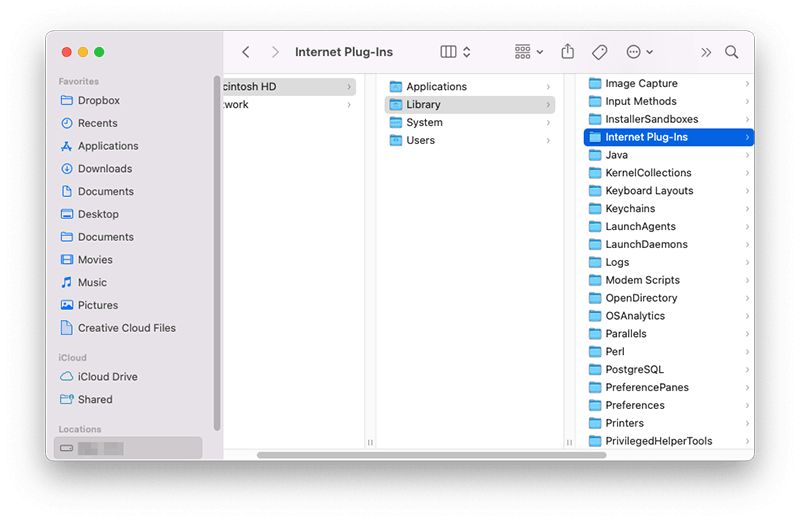Viewport: 800px width, 521px height.
Task: Click the sidebar vertical scrollbar
Action: pos(217,250)
